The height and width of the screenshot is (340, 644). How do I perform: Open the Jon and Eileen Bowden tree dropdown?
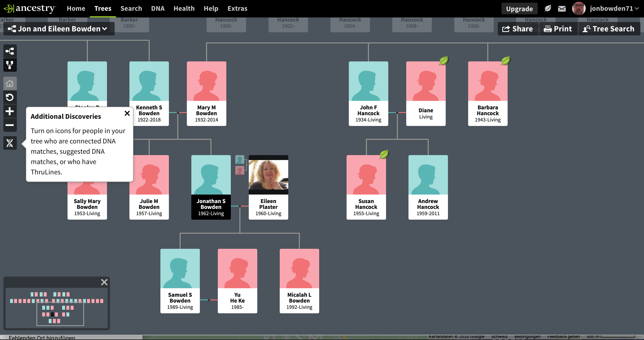point(59,28)
